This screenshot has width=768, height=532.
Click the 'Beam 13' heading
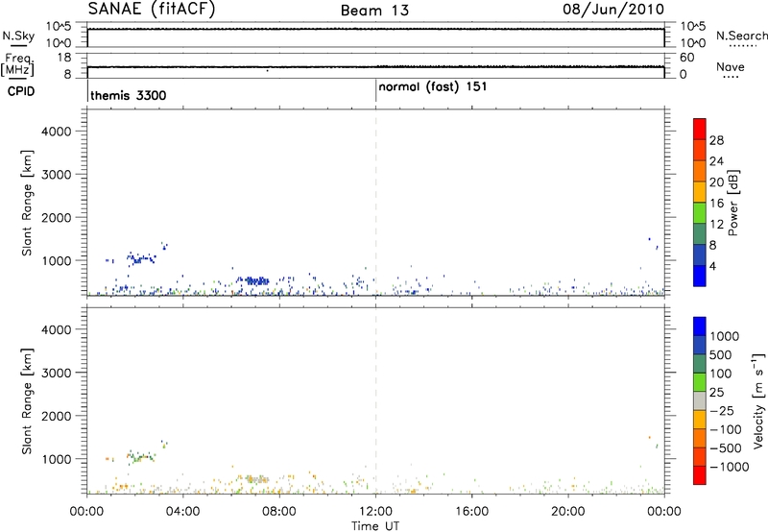(374, 11)
